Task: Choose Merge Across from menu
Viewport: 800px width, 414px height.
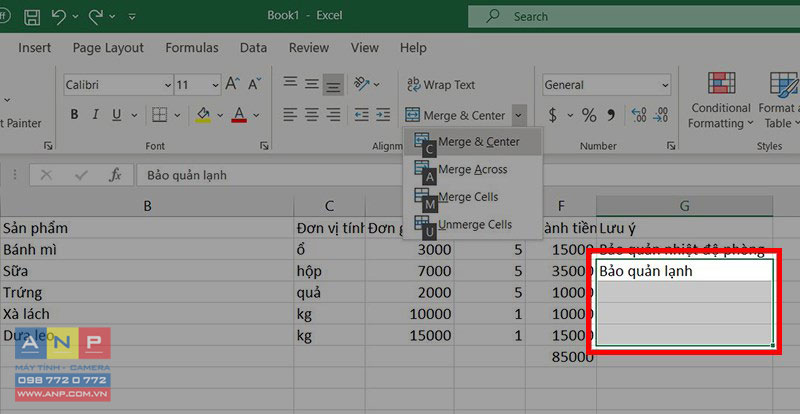Action: point(472,169)
